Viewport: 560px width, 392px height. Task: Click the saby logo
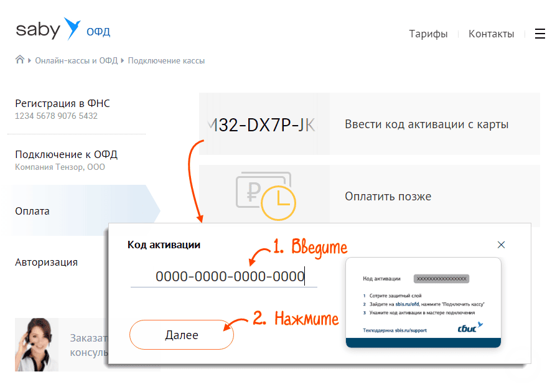click(48, 29)
